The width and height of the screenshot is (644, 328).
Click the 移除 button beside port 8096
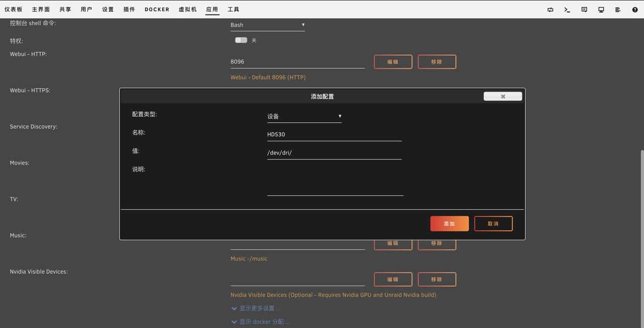(x=437, y=61)
